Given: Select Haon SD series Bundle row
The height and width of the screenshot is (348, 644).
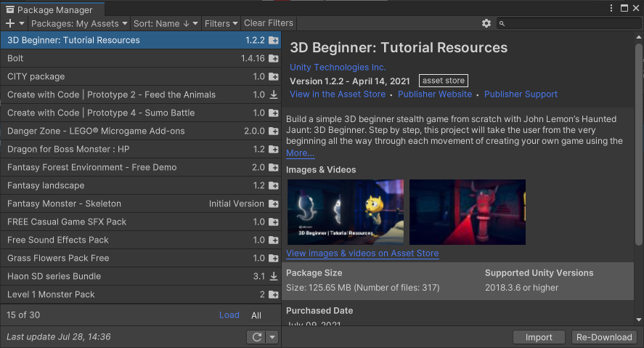Looking at the screenshot, I should (x=140, y=276).
